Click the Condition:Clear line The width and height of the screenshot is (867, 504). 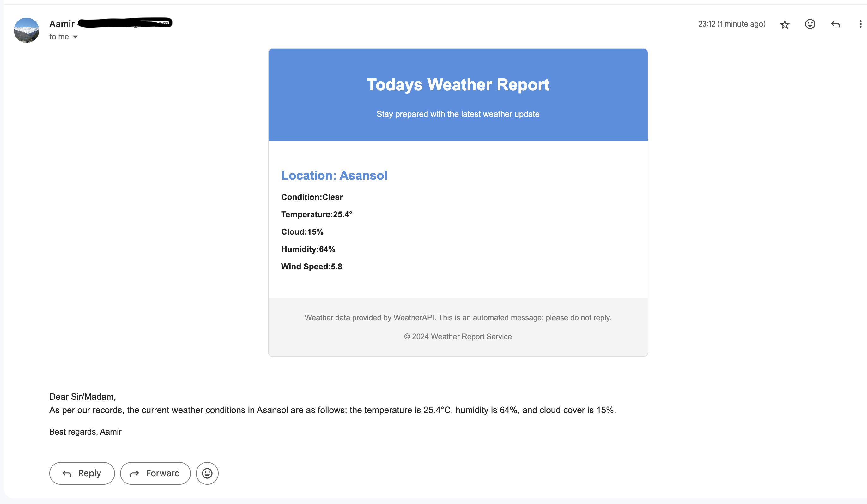(x=312, y=197)
